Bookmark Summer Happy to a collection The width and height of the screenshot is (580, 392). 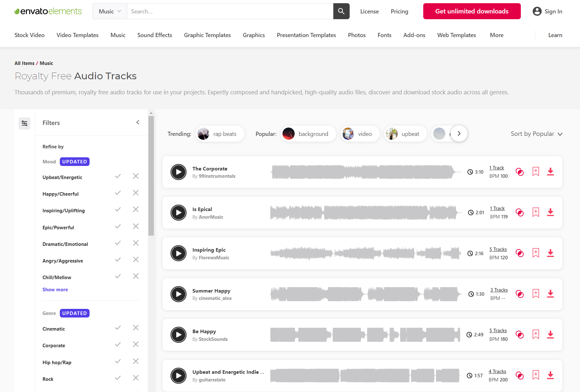536,294
